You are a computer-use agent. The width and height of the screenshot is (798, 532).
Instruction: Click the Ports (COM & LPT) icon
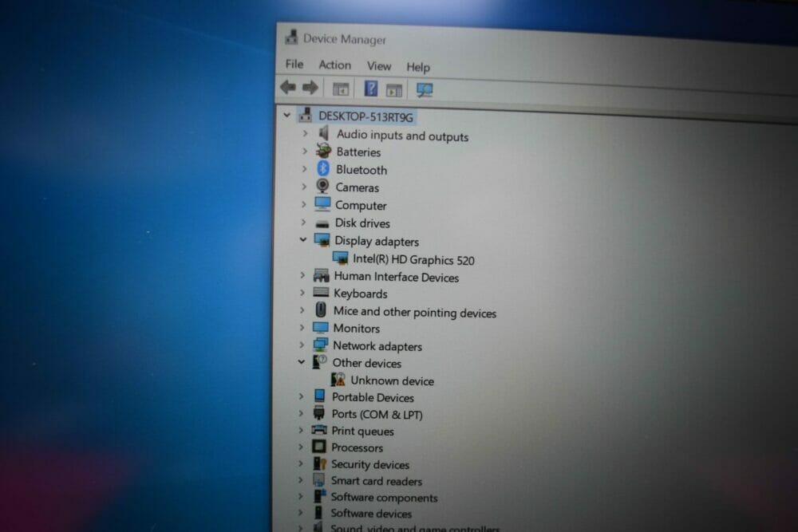pyautogui.click(x=319, y=412)
